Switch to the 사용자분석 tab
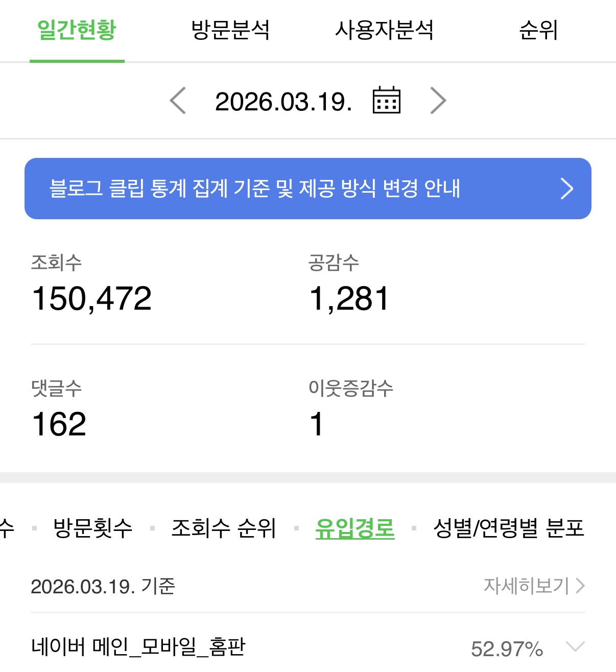This screenshot has height=672, width=616. coord(384,30)
